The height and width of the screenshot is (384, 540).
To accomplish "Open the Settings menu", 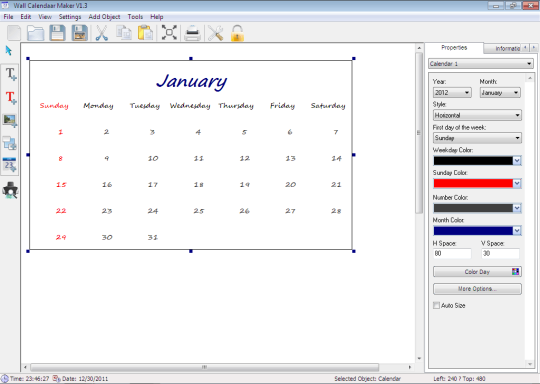I will [70, 17].
